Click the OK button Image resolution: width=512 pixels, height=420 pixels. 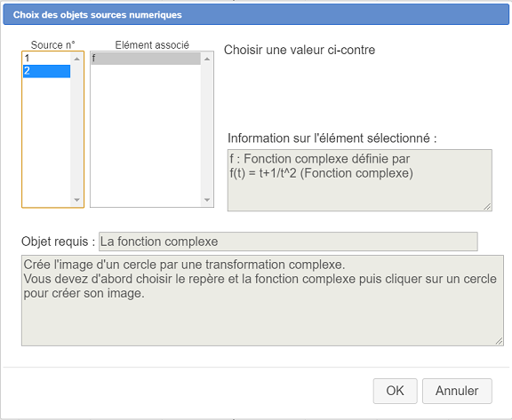(395, 391)
